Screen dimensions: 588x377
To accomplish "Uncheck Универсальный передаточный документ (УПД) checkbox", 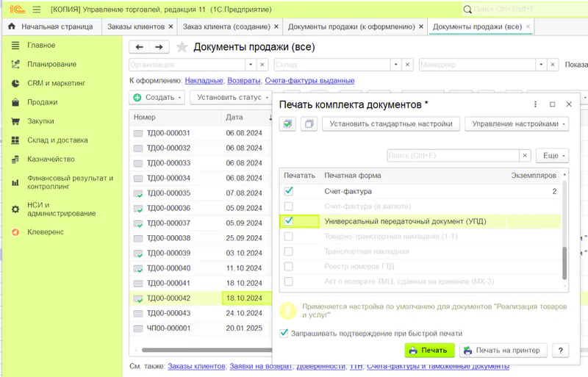I will click(x=289, y=220).
